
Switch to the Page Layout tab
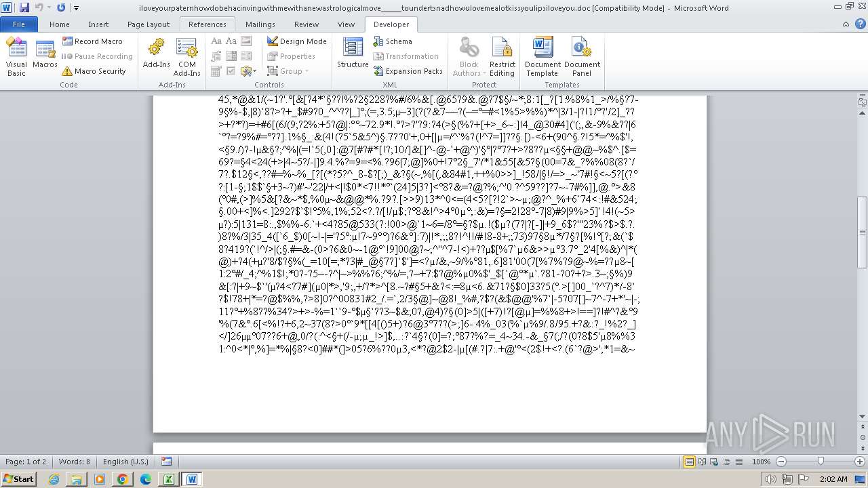pos(149,24)
